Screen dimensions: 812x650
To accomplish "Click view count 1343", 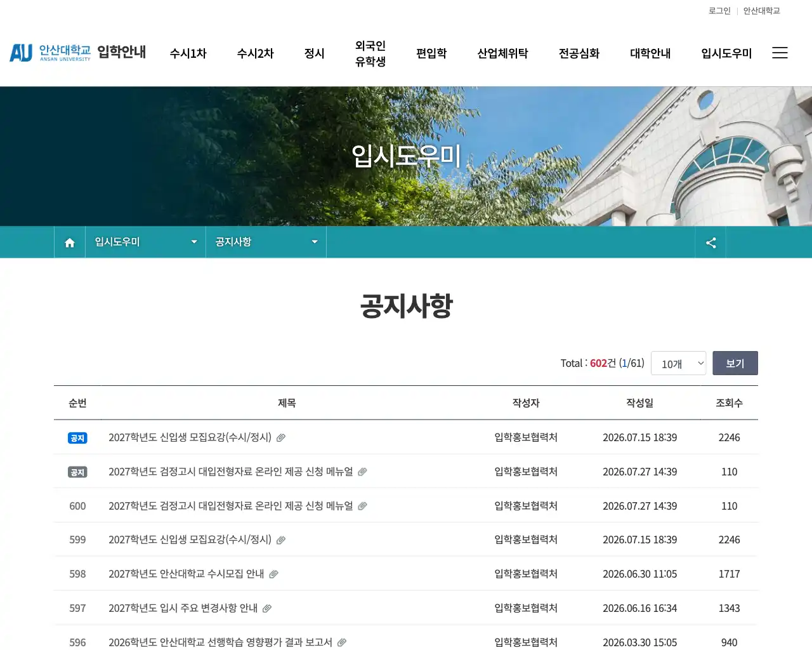I will tap(729, 608).
